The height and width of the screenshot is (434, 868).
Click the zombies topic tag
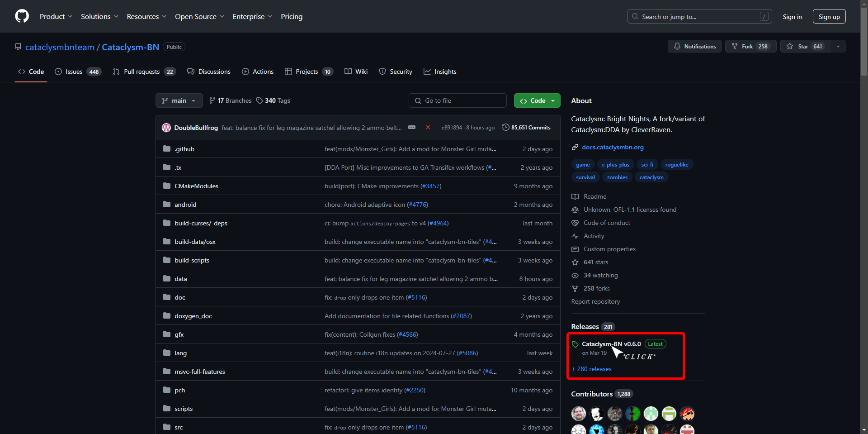[617, 177]
